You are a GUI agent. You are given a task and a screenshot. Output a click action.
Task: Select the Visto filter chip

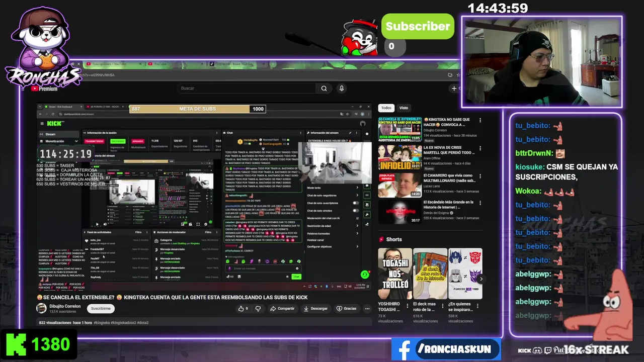tap(404, 108)
